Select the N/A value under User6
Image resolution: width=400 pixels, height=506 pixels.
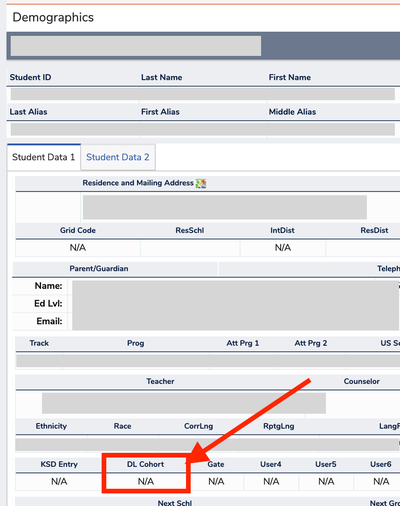pos(381,482)
